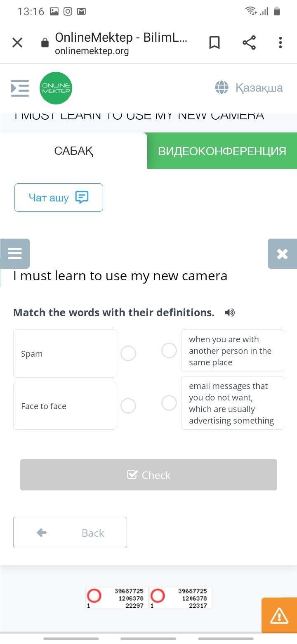Open the САБАҚ tab
The image size is (297, 644).
[x=73, y=151]
